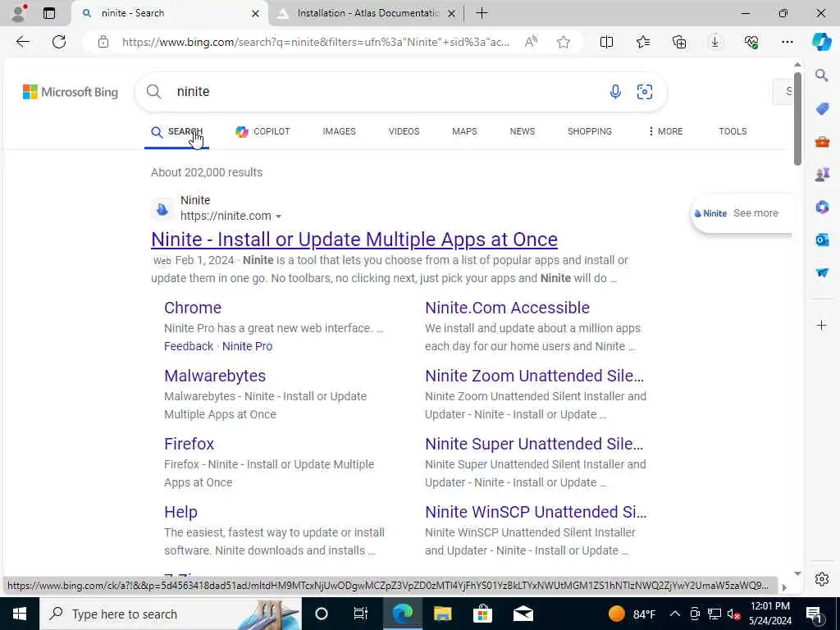Refresh the page with the reload icon
The width and height of the screenshot is (840, 630).
point(59,42)
